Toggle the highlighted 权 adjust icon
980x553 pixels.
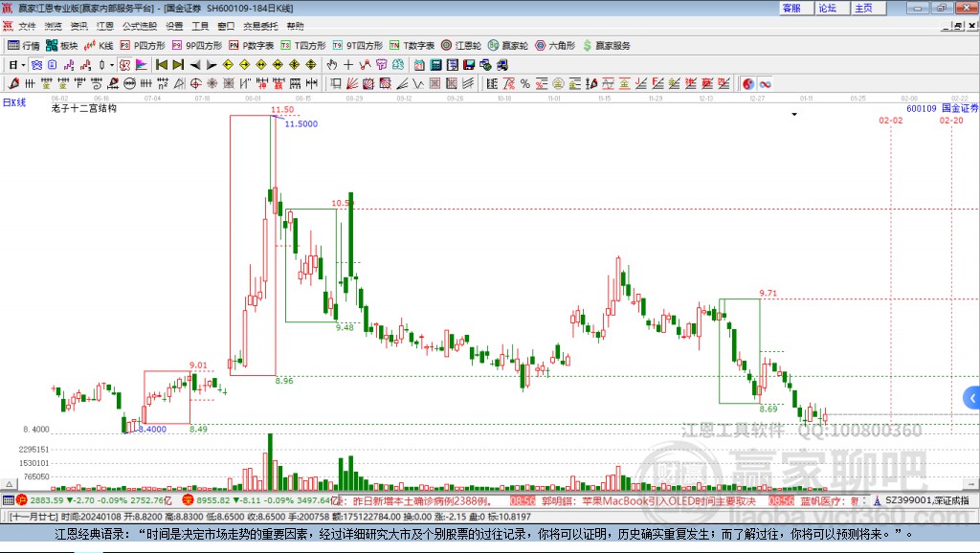pyautogui.click(x=124, y=65)
